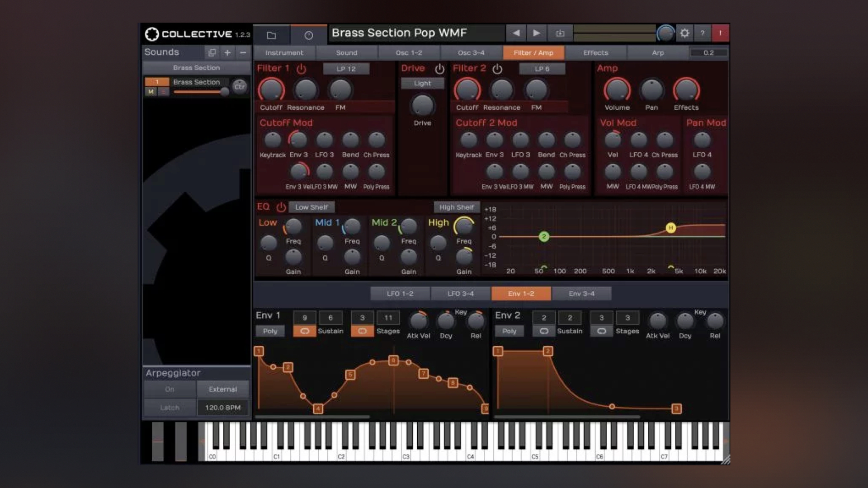Solo the Brass Section layer
This screenshot has height=488, width=868.
tap(163, 92)
